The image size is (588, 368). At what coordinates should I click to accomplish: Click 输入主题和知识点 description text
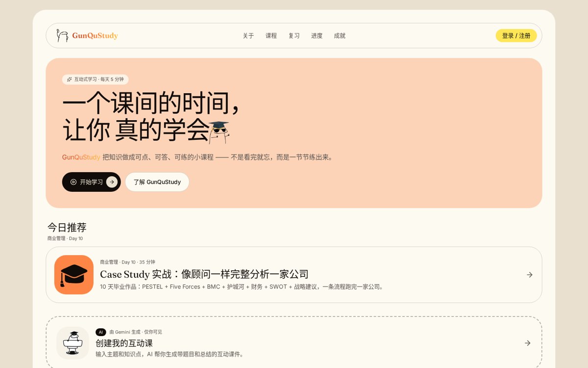171,354
